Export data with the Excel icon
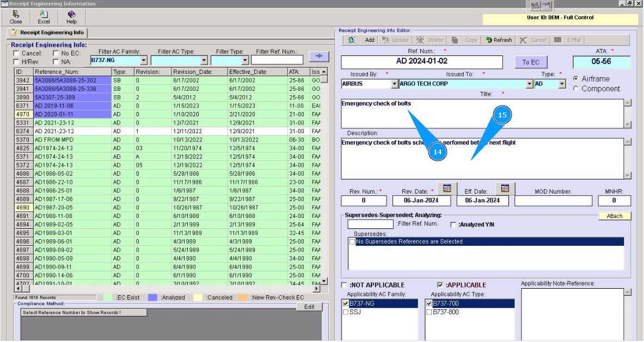 (44, 15)
